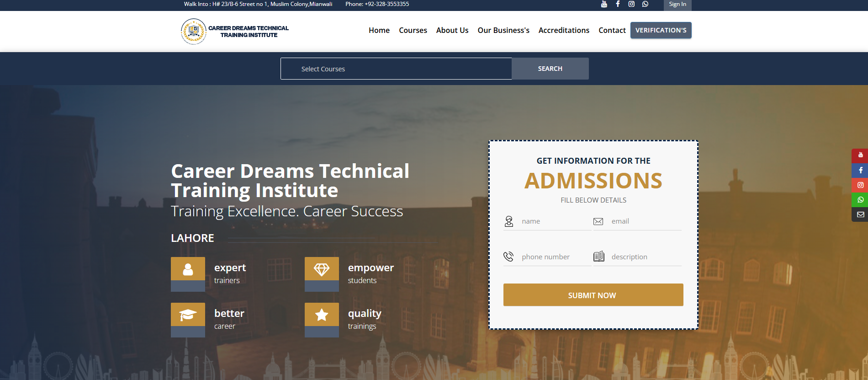Click the red YouTube side button
The image size is (868, 380).
[x=860, y=155]
